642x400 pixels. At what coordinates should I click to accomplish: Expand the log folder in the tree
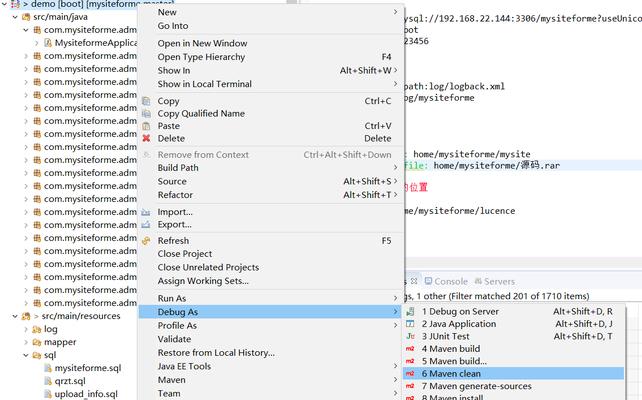click(x=25, y=329)
